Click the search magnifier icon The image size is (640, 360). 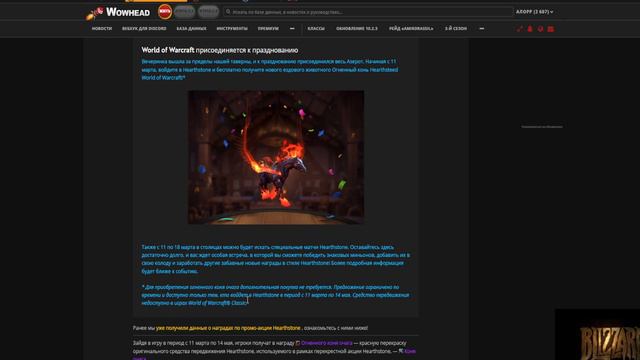pos(228,12)
